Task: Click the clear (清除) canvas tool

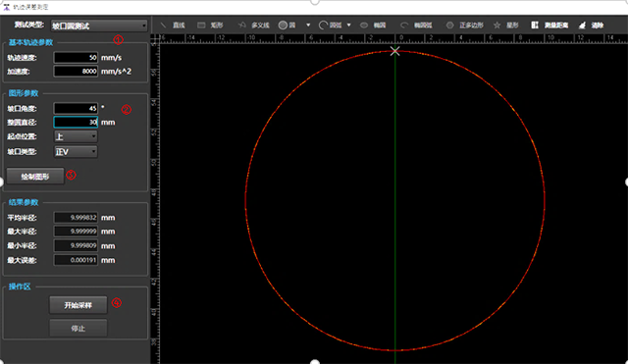Action: 591,26
